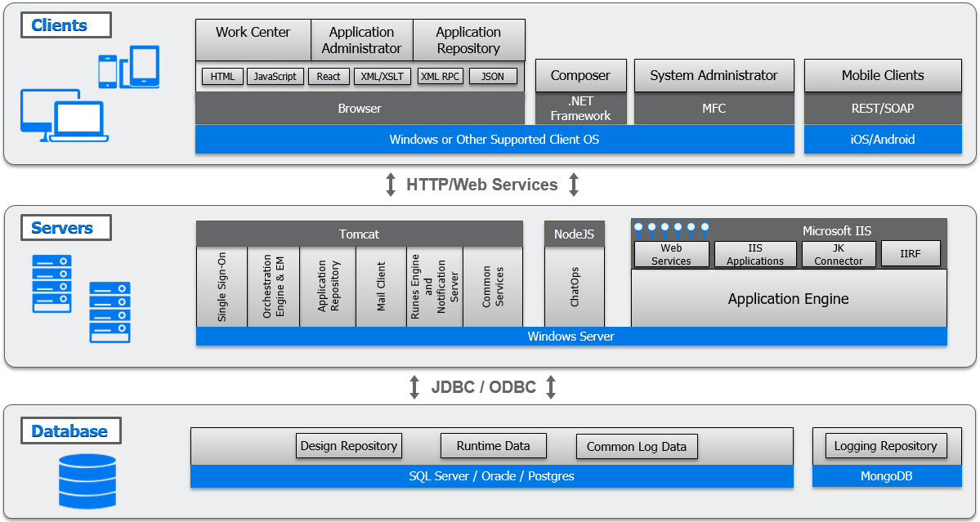Image resolution: width=980 pixels, height=522 pixels.
Task: Click the NodeJS header block
Action: click(x=575, y=234)
